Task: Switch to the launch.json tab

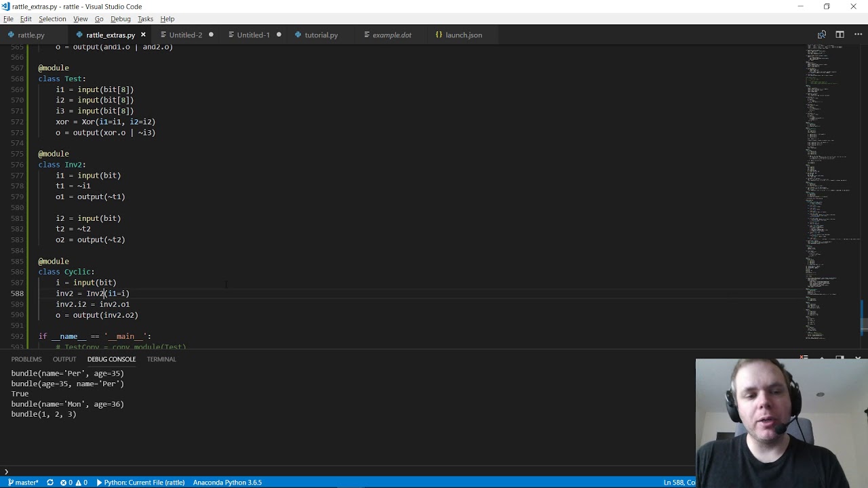Action: 463,35
